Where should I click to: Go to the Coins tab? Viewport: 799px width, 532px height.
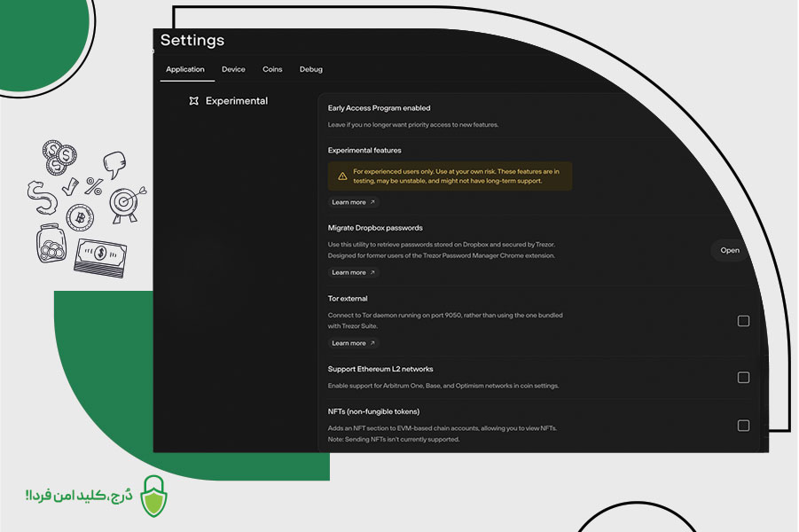pyautogui.click(x=272, y=69)
